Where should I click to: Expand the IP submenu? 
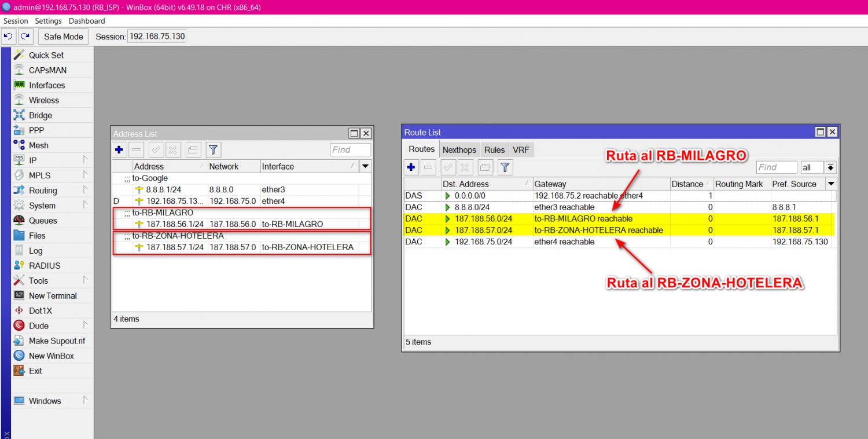click(x=33, y=160)
